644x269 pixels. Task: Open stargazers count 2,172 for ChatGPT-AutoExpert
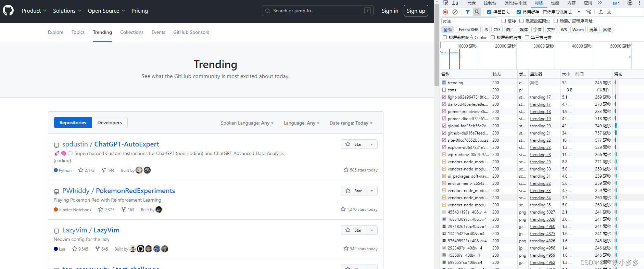click(x=86, y=170)
